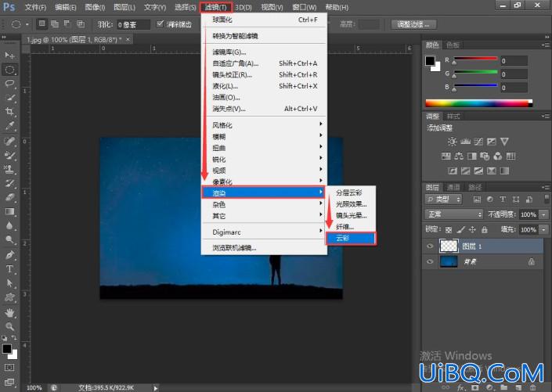Open 浏览联机滤镜... entry
The width and height of the screenshot is (552, 392).
(x=264, y=248)
